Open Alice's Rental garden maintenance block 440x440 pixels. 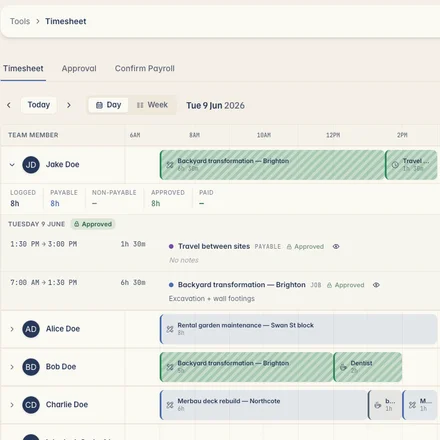tap(298, 329)
